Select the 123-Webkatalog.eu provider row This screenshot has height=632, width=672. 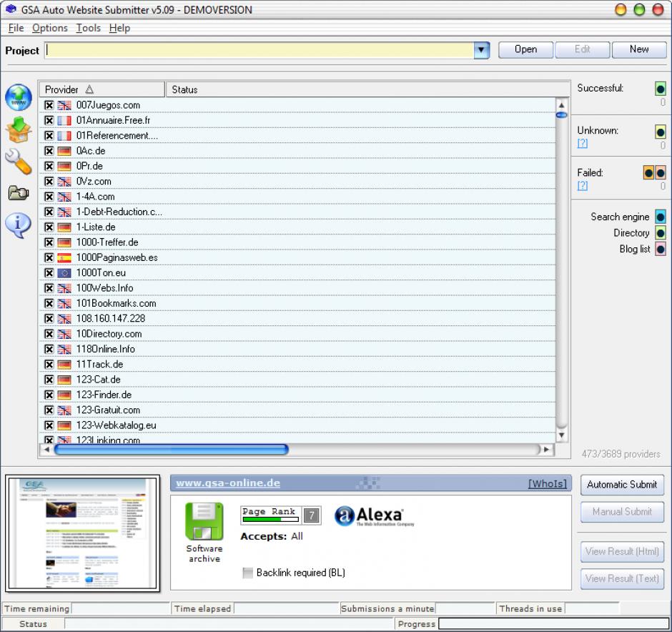pos(297,425)
